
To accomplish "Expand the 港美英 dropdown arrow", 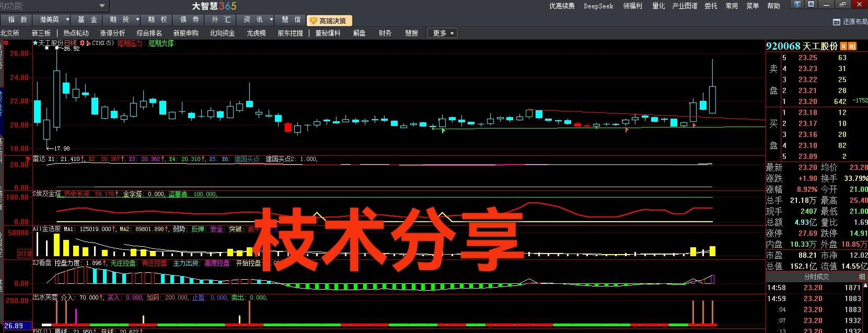I will [x=67, y=20].
